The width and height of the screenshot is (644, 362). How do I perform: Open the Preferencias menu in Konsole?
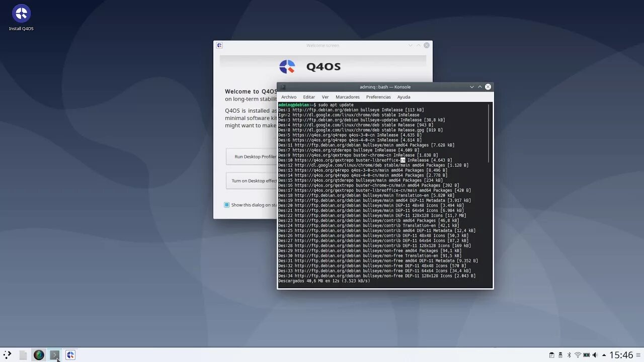[x=378, y=97]
